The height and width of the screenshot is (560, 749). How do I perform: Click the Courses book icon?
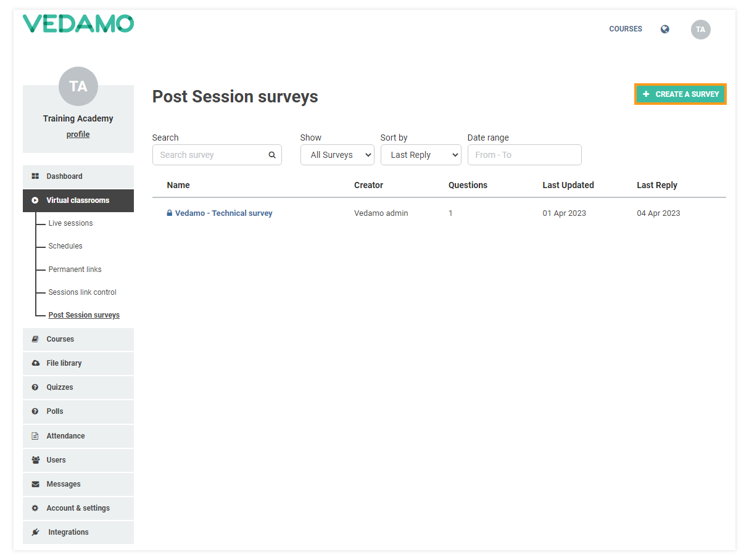pos(35,339)
